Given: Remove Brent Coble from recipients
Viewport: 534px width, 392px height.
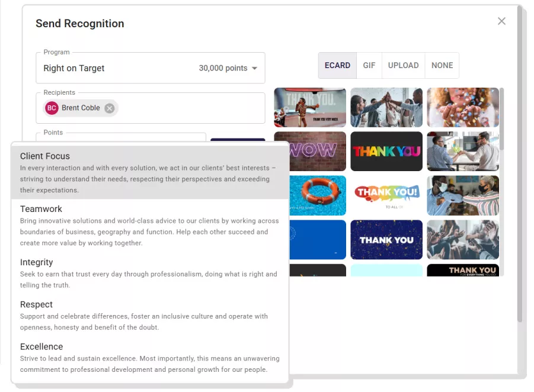Looking at the screenshot, I should (x=109, y=108).
